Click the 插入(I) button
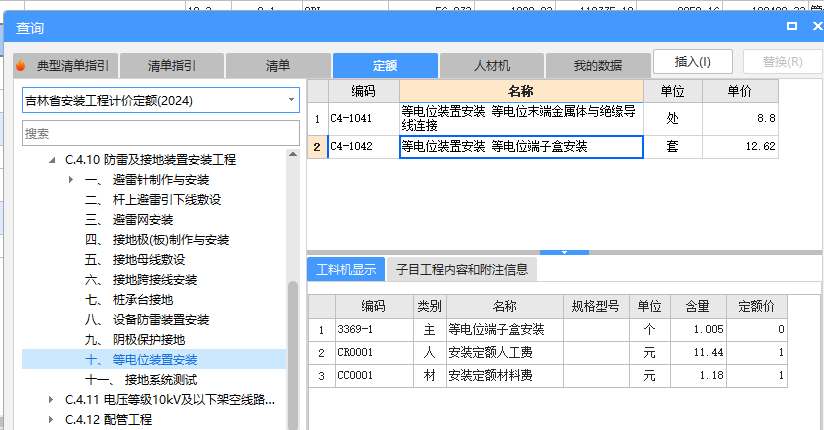Image resolution: width=824 pixels, height=430 pixels. coord(693,62)
